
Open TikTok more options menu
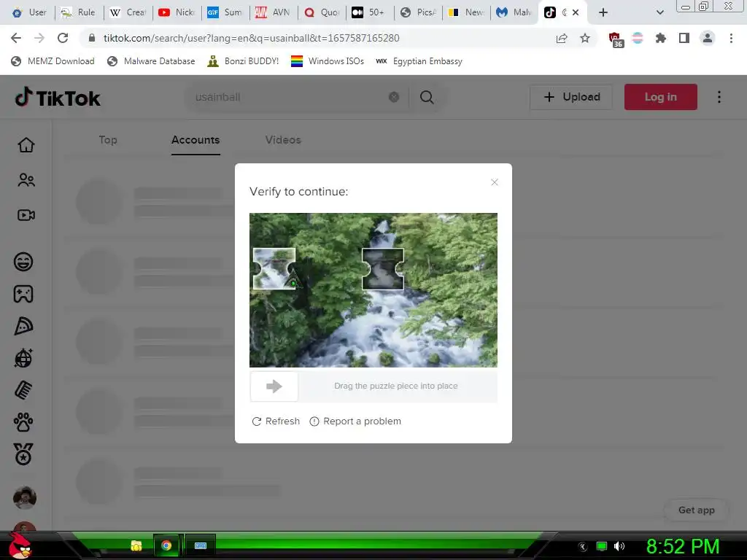pos(719,97)
